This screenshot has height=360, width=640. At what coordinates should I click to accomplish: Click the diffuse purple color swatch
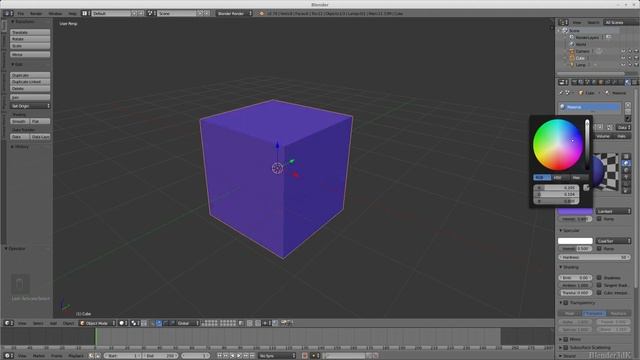(575, 211)
